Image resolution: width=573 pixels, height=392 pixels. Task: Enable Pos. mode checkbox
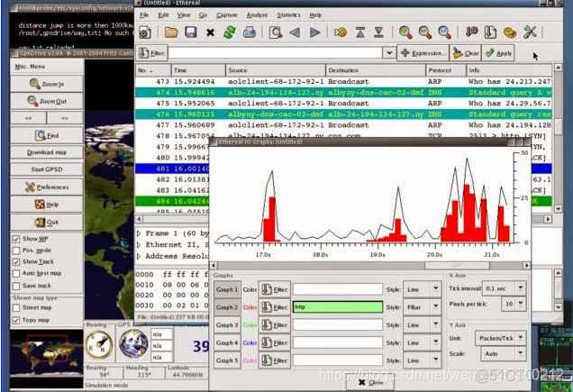pos(16,251)
